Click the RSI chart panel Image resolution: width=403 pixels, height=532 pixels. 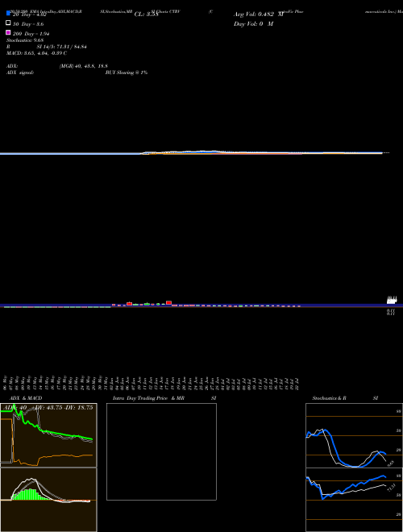pos(354,500)
